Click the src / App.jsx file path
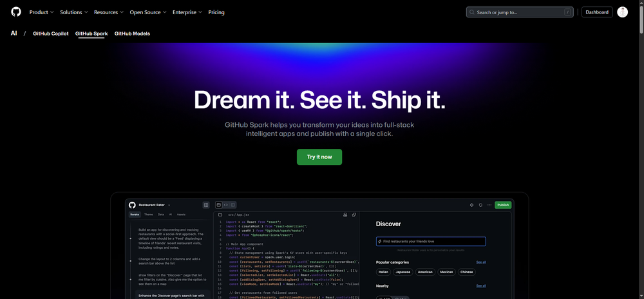This screenshot has height=299, width=644. (x=239, y=215)
